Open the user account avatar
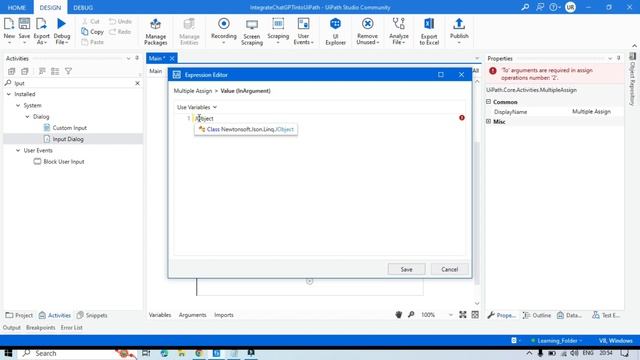Image resolution: width=640 pixels, height=360 pixels. click(x=570, y=7)
